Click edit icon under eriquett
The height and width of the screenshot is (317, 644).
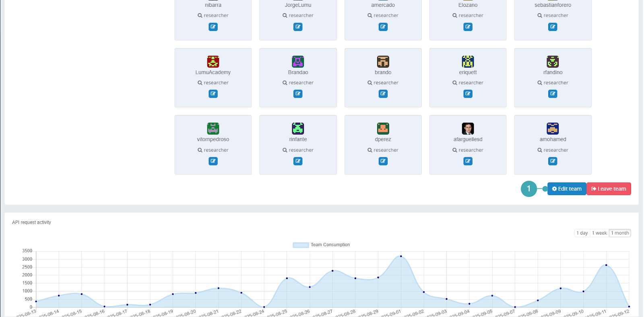click(468, 94)
